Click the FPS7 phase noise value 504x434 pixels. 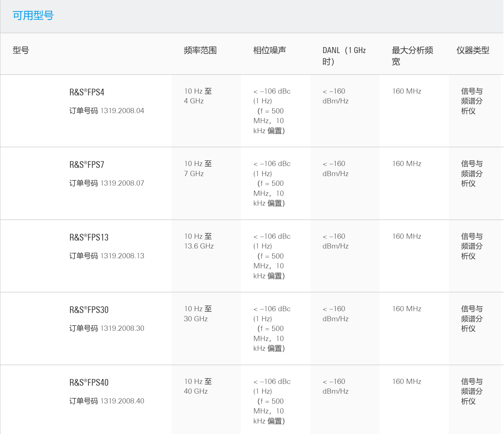point(272,183)
